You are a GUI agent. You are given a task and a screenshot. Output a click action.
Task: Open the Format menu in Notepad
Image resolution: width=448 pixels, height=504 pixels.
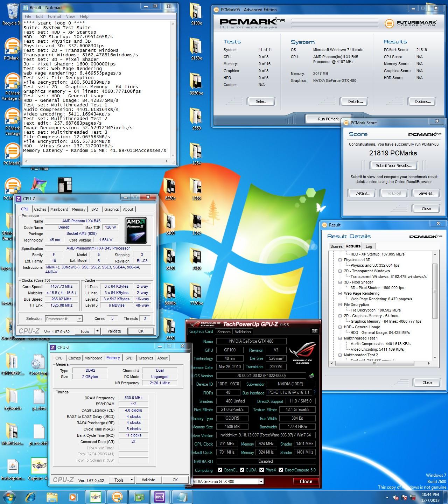[x=55, y=16]
